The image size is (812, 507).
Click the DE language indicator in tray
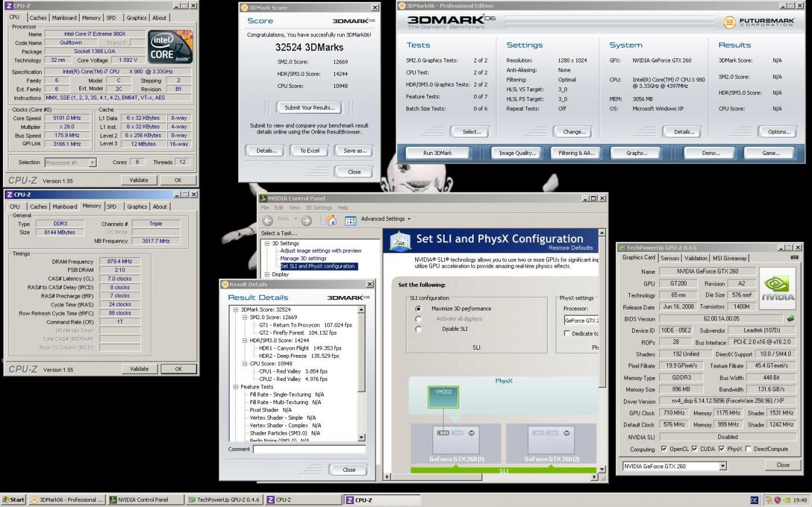pyautogui.click(x=754, y=500)
